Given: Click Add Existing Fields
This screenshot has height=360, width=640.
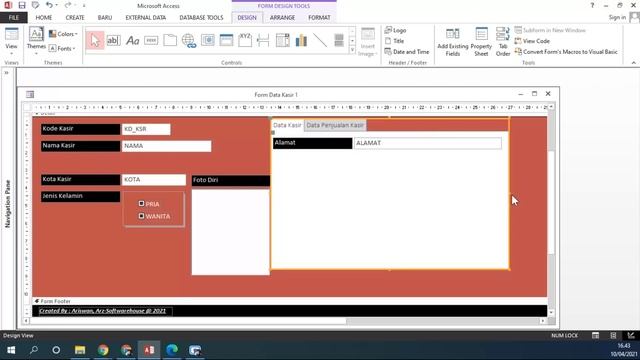Looking at the screenshot, I should 453,42.
